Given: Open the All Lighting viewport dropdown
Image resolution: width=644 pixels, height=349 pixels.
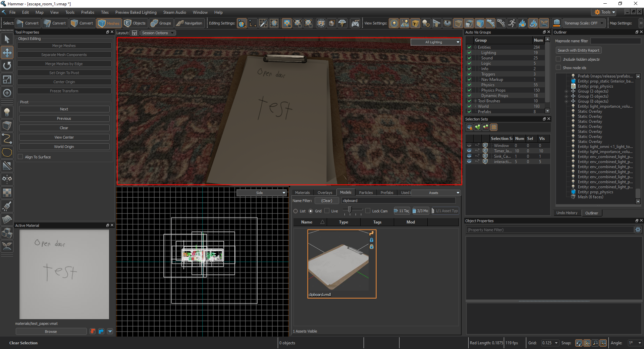Looking at the screenshot, I should coord(436,42).
